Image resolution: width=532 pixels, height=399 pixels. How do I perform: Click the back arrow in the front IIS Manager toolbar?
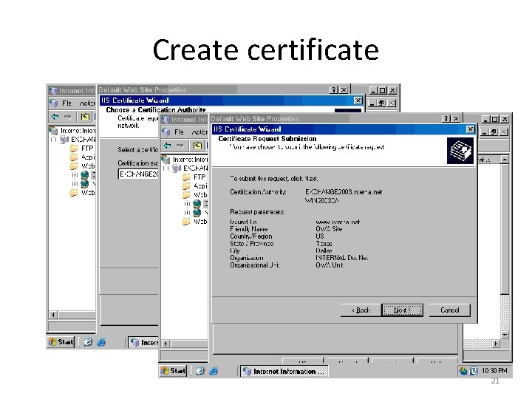pos(167,146)
